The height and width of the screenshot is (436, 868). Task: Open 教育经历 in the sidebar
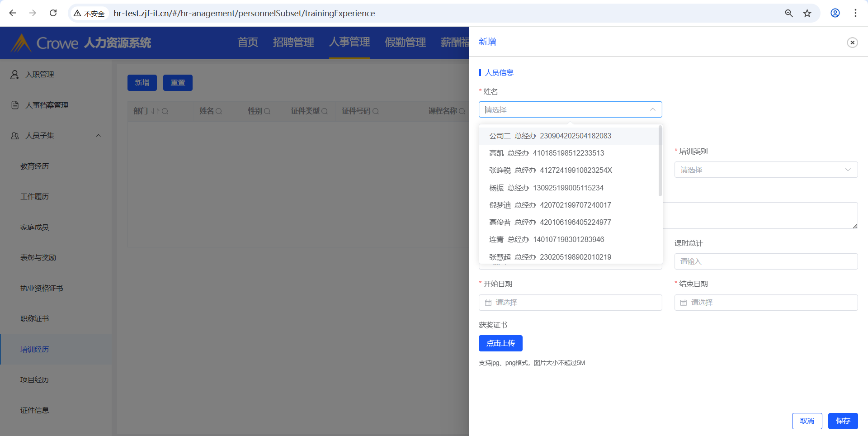(35, 166)
